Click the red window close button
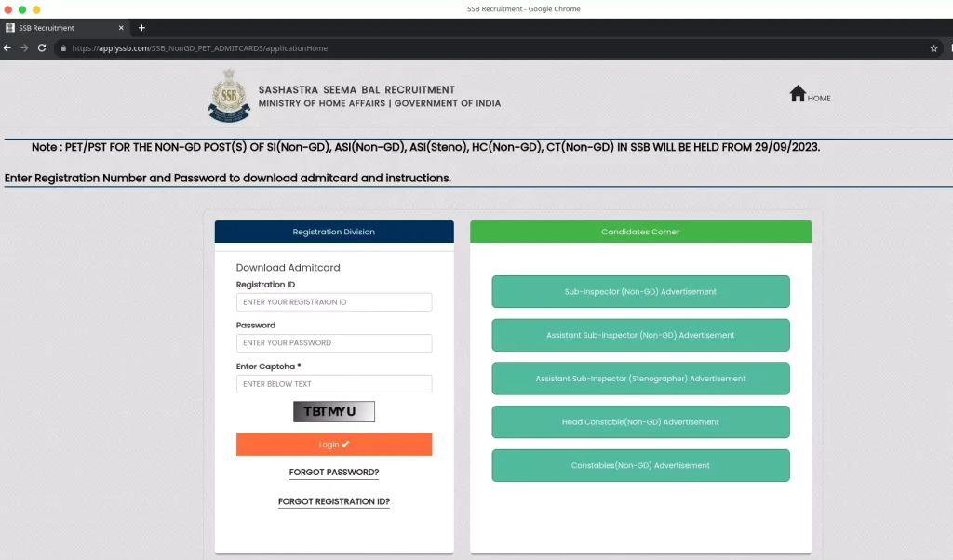Viewport: 953px width, 560px height. pyautogui.click(x=7, y=9)
